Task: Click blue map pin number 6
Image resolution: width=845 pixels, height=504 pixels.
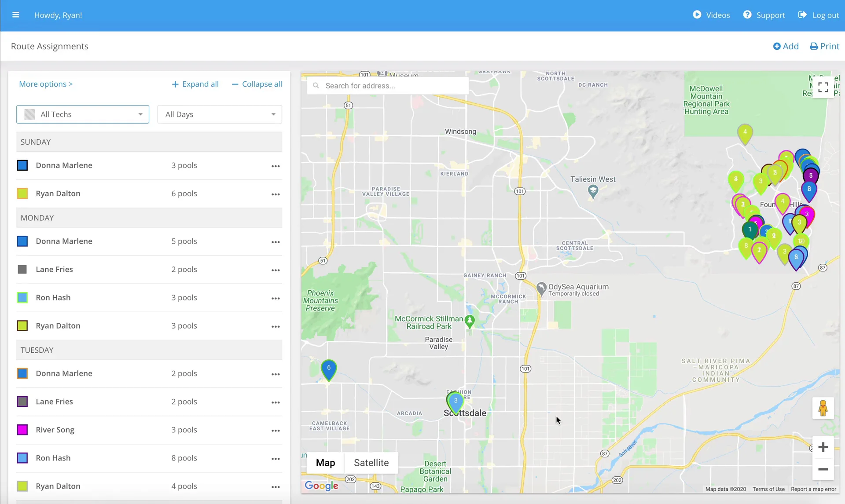Action: point(329,369)
